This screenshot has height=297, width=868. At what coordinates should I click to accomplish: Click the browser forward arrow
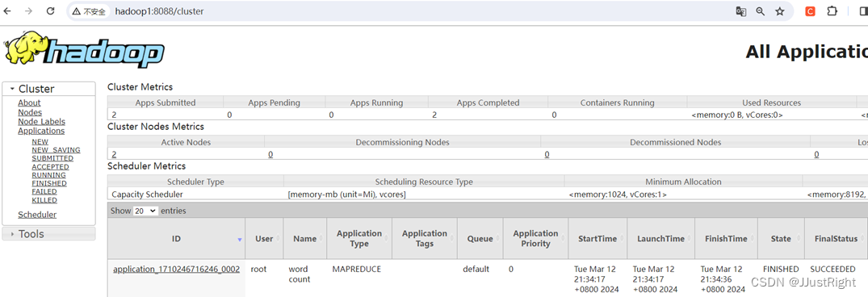[x=29, y=11]
